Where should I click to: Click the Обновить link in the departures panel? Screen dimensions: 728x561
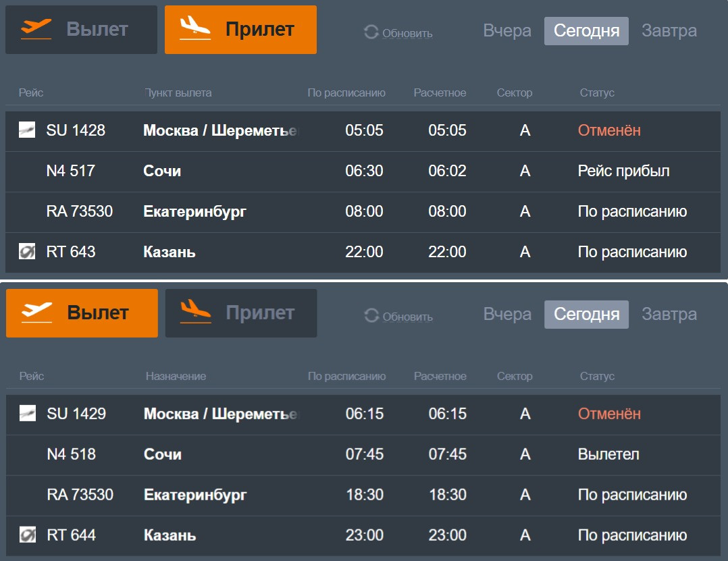[407, 317]
